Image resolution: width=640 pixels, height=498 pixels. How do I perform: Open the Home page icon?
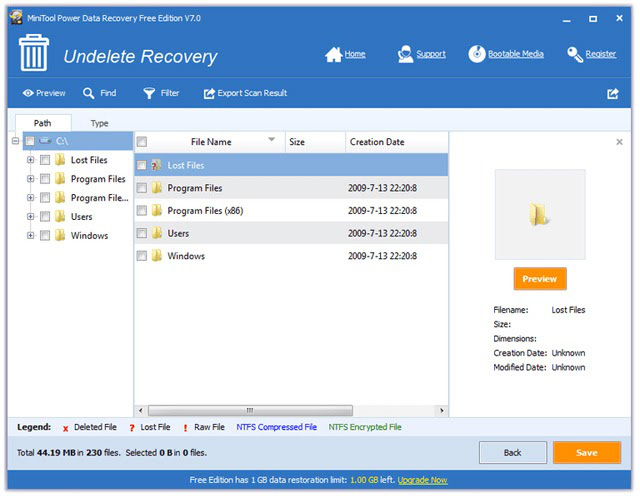(x=333, y=54)
